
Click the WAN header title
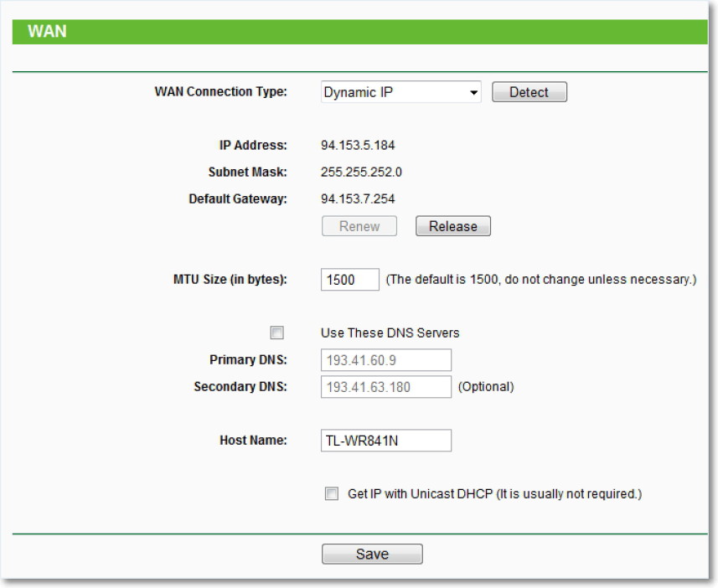pos(47,31)
